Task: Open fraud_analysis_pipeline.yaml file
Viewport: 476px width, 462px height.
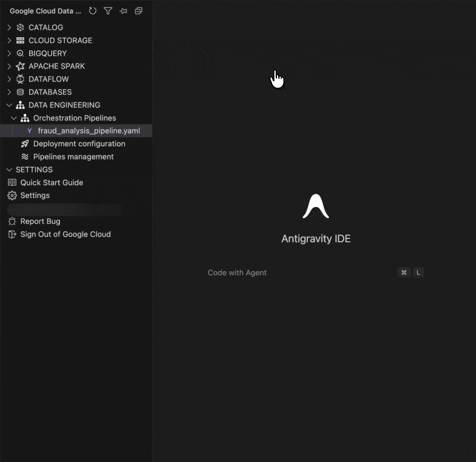Action: pyautogui.click(x=76, y=131)
